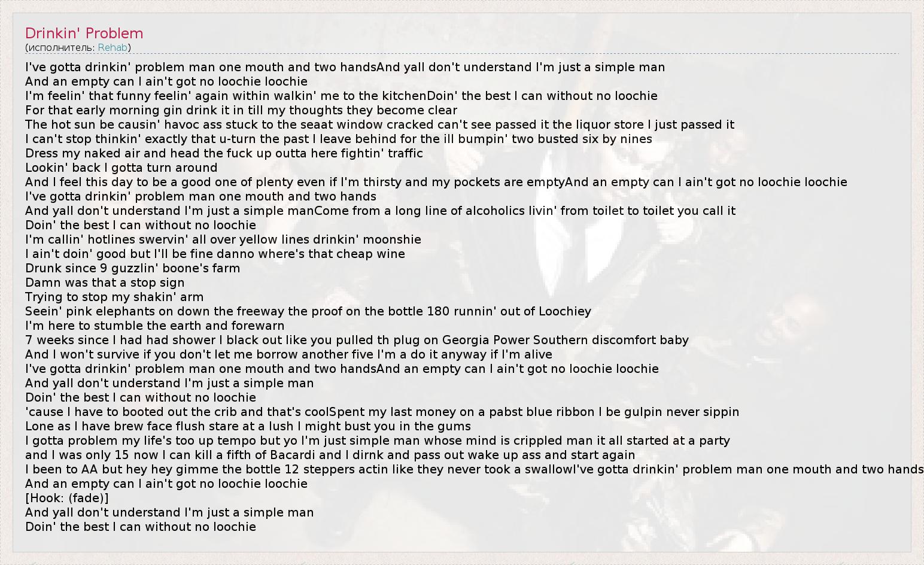924x565 pixels.
Task: Open the Rehab artist link
Action: pos(113,47)
